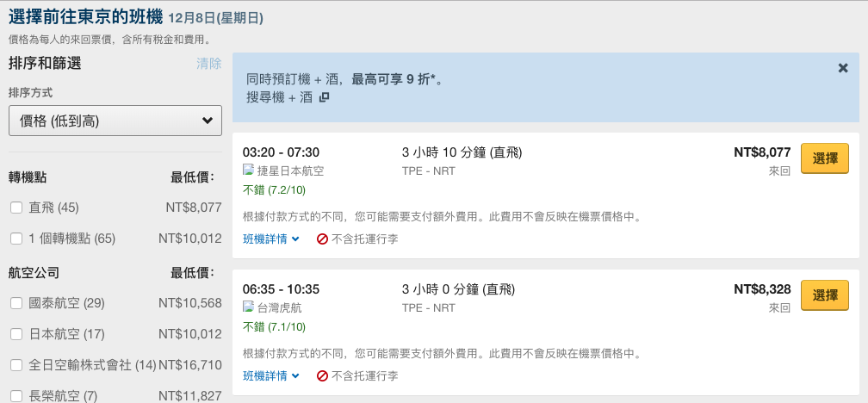Tick the 長榮航空 (7) checkbox

coord(16,396)
